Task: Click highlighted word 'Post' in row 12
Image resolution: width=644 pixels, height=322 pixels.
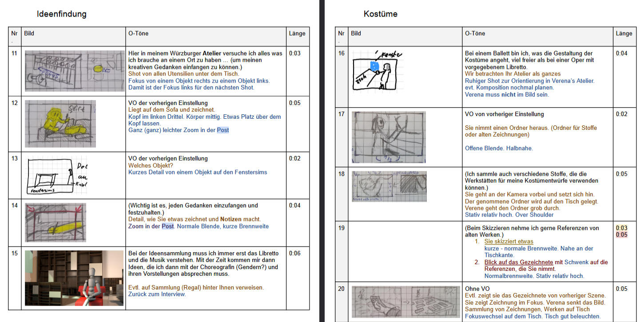Action: pos(223,130)
